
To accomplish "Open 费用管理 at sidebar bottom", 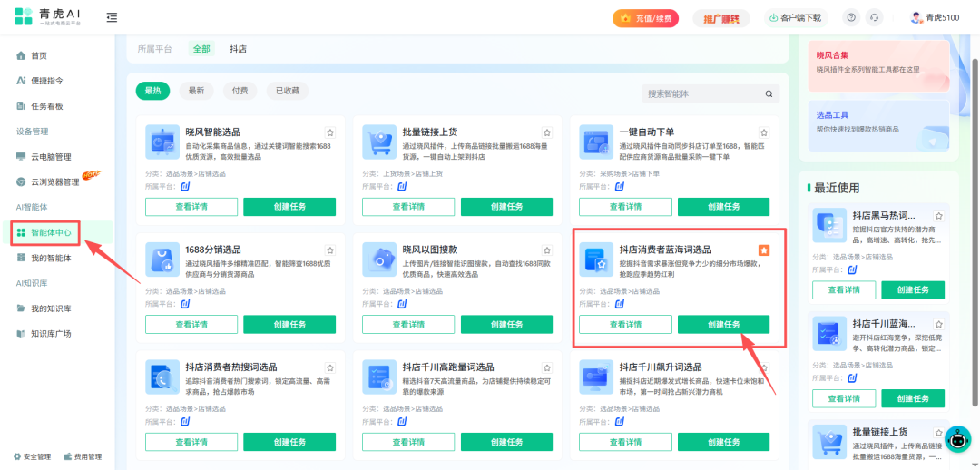I will tap(83, 457).
